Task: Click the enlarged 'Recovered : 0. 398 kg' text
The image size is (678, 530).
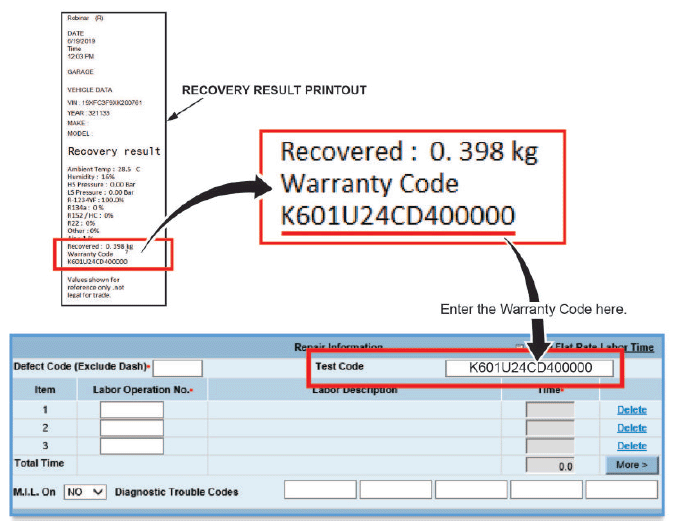Action: click(409, 152)
